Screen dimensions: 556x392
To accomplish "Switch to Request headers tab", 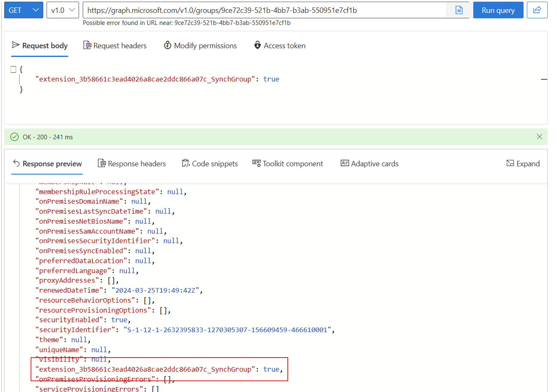I will point(115,46).
